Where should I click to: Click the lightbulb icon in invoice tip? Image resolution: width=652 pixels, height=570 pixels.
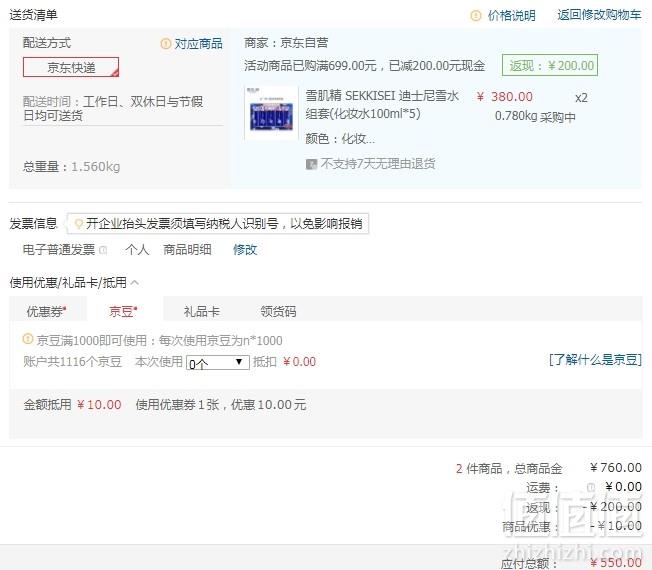coord(78,224)
